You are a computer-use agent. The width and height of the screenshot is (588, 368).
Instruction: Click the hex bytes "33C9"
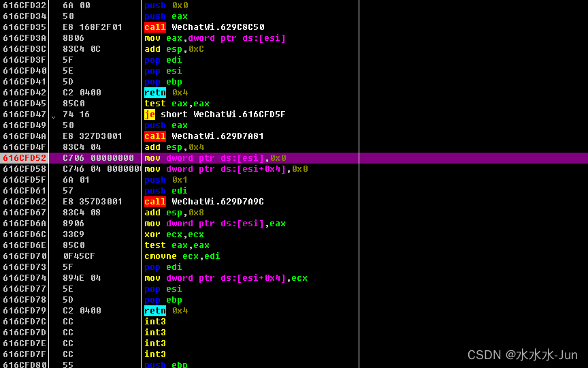click(x=73, y=234)
